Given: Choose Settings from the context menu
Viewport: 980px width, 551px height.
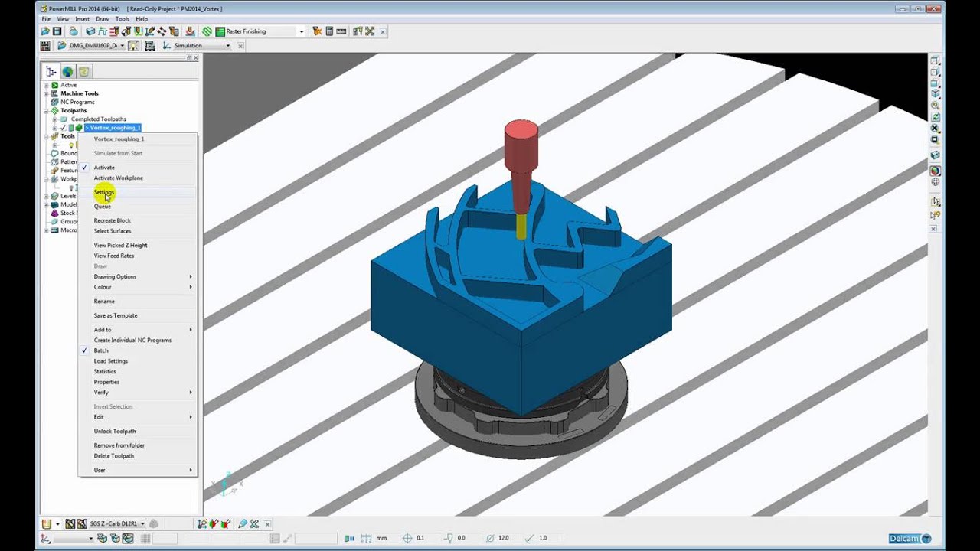Looking at the screenshot, I should point(104,192).
